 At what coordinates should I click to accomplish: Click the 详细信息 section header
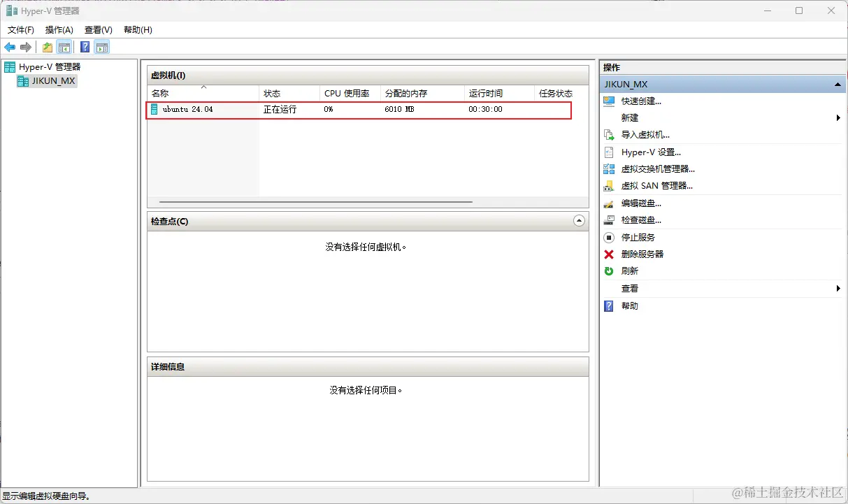pos(368,367)
